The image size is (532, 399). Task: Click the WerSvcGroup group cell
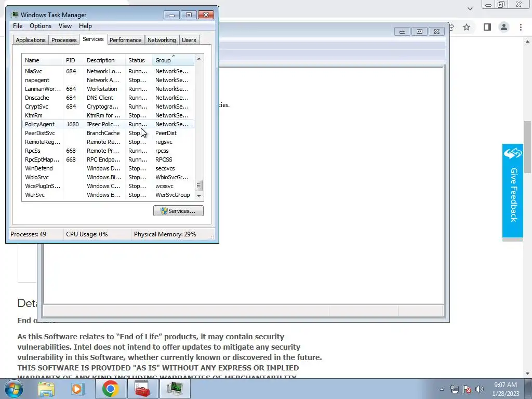pyautogui.click(x=172, y=195)
